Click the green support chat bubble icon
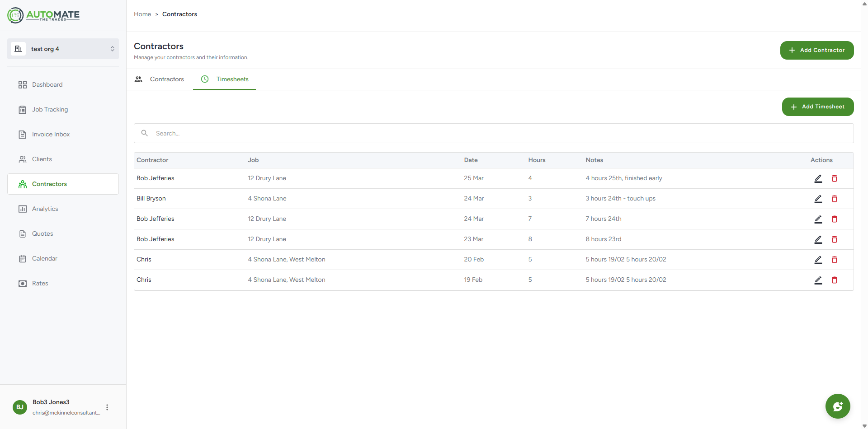Viewport: 868px width, 429px height. [x=838, y=406]
